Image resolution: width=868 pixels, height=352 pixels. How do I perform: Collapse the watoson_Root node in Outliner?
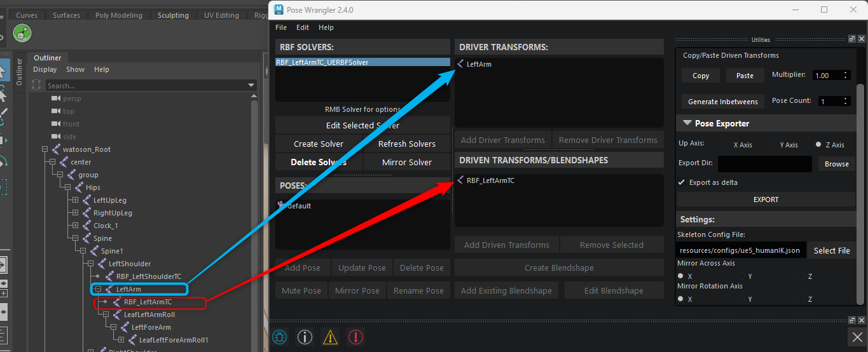pos(45,149)
